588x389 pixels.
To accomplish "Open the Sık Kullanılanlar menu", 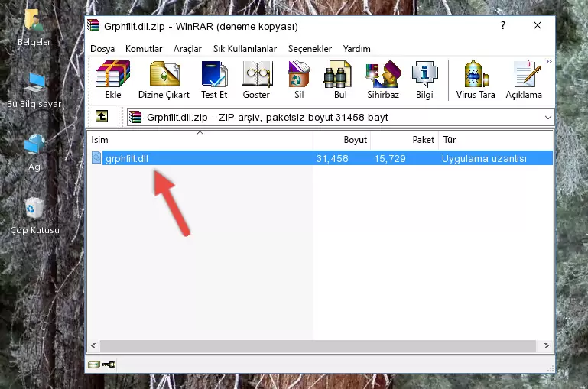I will coord(245,49).
